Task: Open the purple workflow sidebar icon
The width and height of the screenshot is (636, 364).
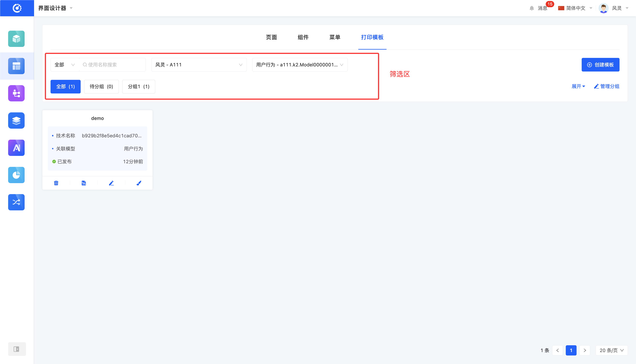Action: pyautogui.click(x=16, y=93)
